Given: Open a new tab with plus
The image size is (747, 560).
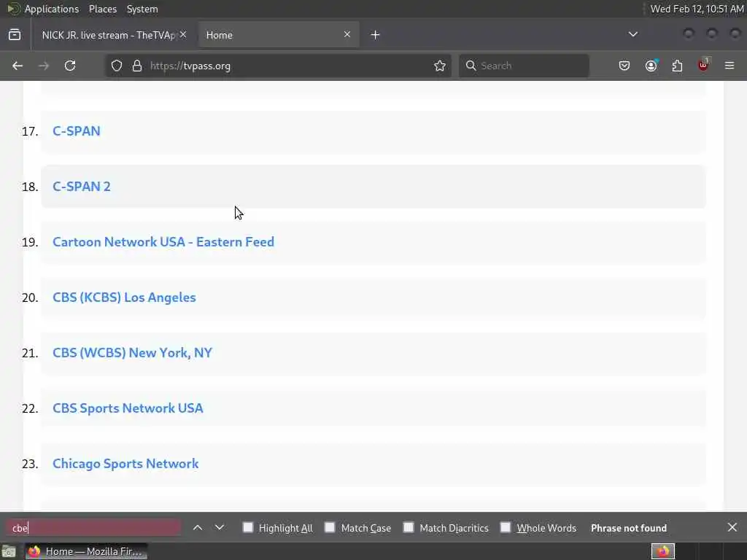Looking at the screenshot, I should coord(376,35).
